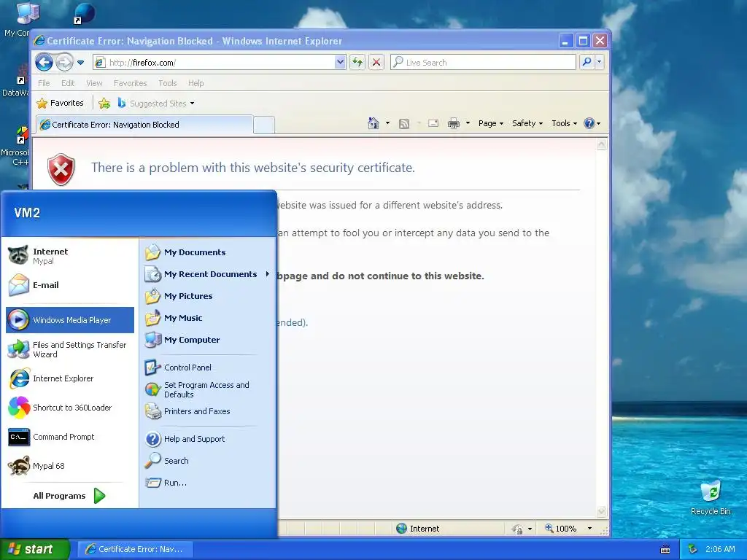Click the Home icon in command bar
The height and width of the screenshot is (560, 747).
pos(373,123)
